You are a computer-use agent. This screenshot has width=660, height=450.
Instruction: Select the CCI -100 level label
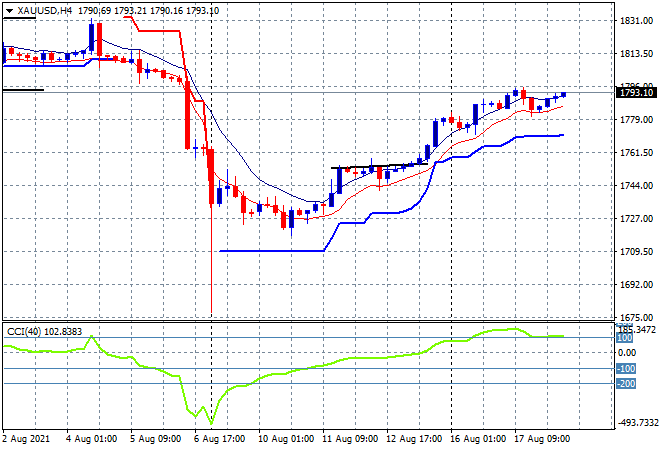coord(626,369)
